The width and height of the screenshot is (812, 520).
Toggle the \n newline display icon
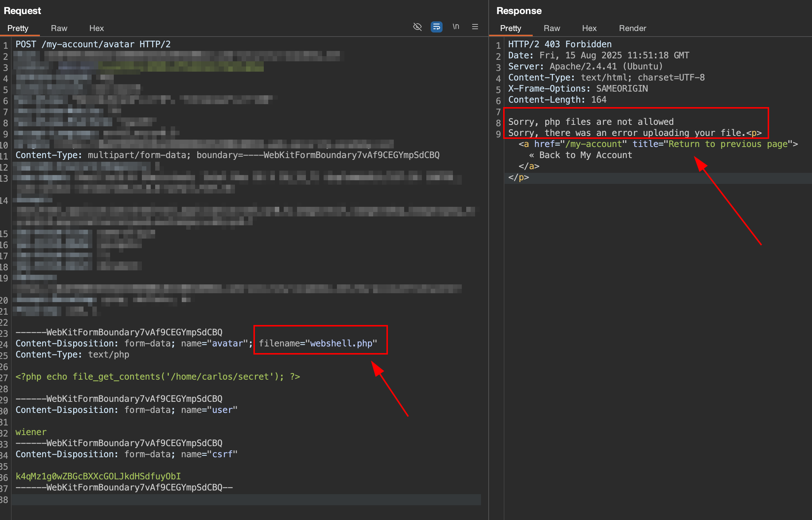tap(456, 27)
